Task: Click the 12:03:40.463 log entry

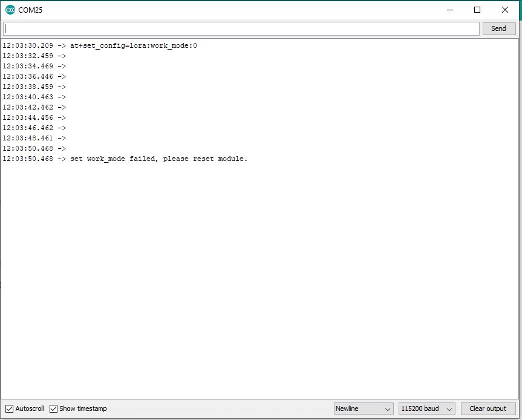Action: (34, 97)
